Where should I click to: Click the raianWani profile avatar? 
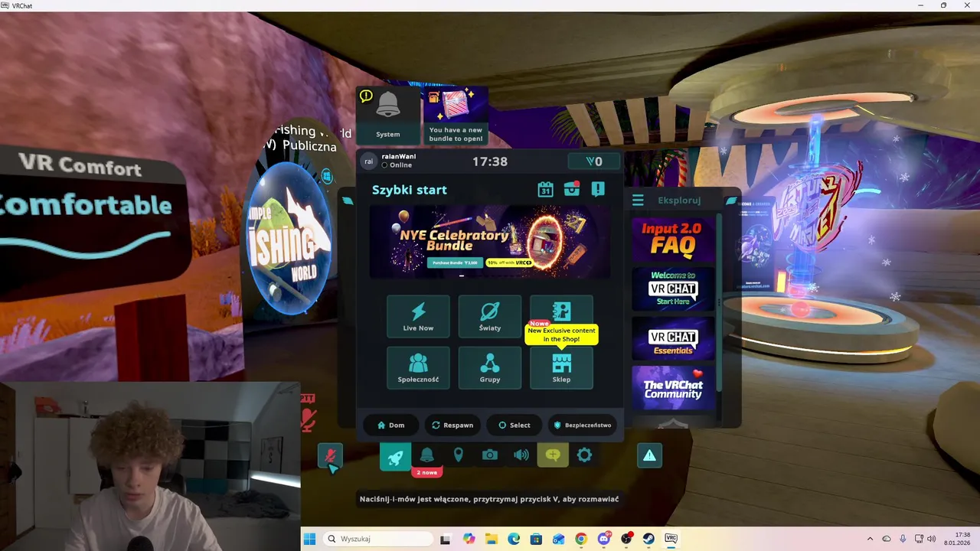(368, 161)
